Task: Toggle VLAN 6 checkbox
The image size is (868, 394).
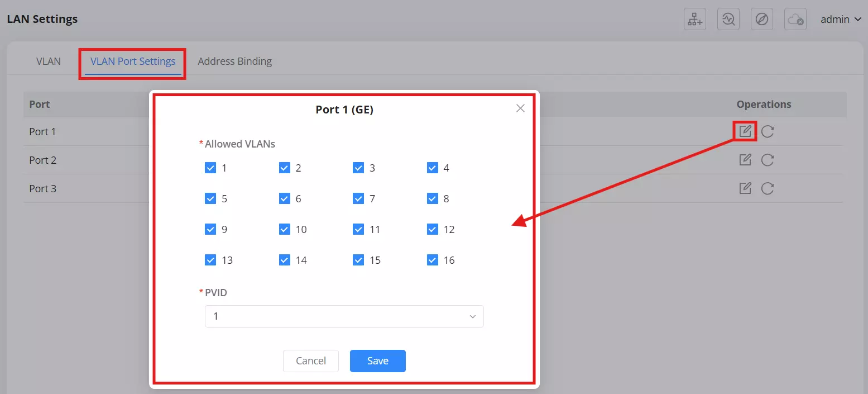Action: 285,198
